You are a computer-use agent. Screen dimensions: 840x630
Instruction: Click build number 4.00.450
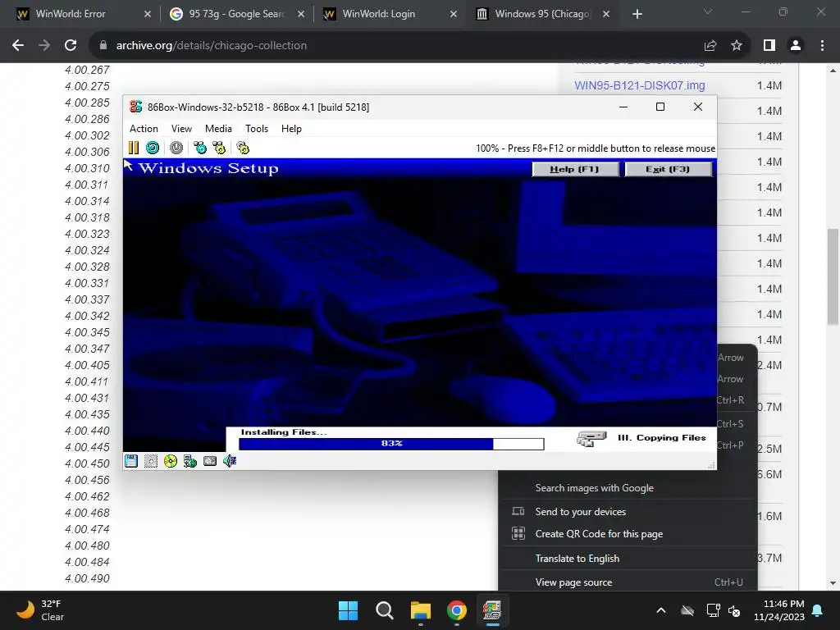[87, 463]
